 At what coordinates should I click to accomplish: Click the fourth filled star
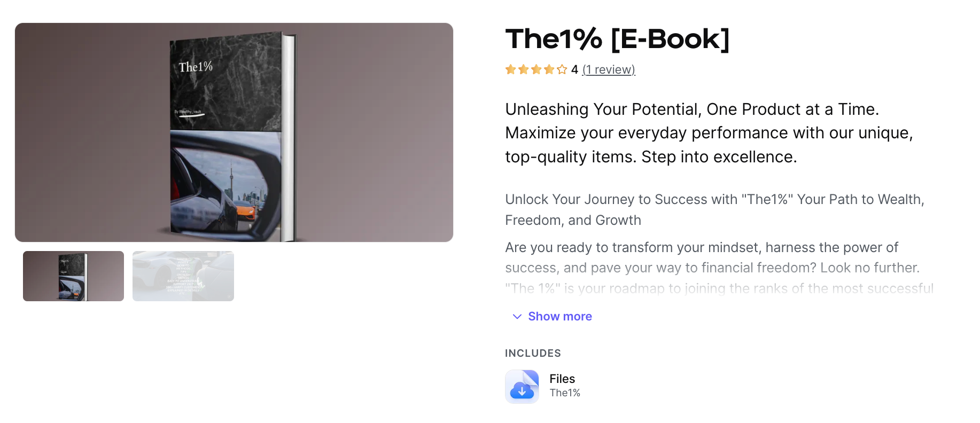click(549, 69)
